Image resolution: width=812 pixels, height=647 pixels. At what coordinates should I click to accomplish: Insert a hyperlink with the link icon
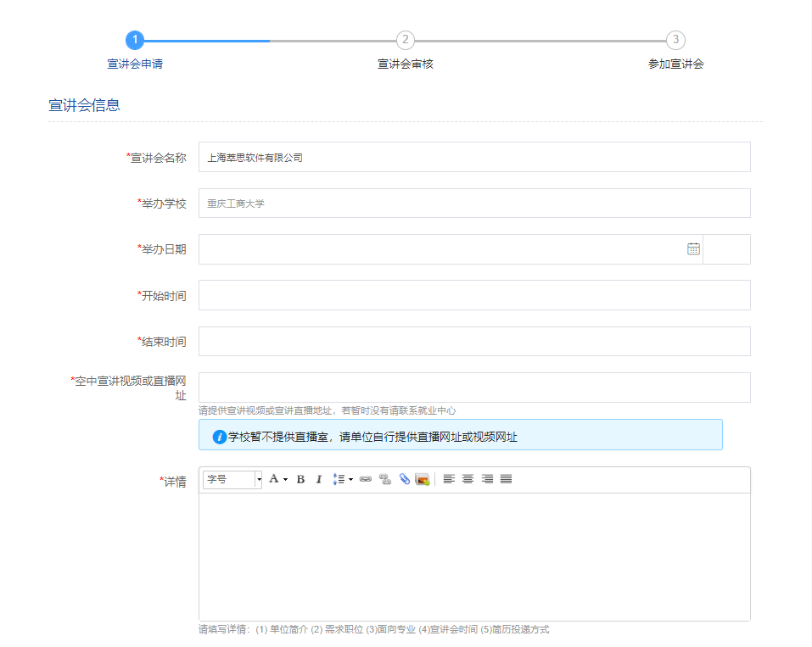point(366,479)
